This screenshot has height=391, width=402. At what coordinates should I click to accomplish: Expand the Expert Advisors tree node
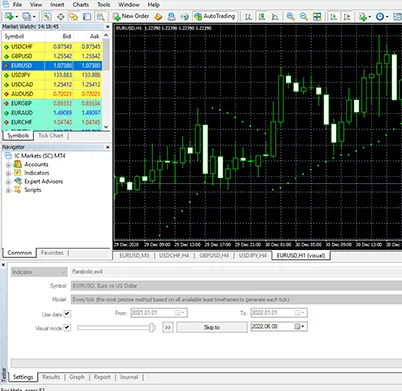(x=8, y=182)
